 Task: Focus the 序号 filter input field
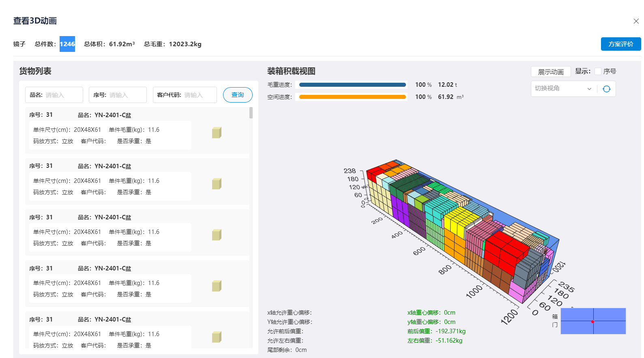click(126, 95)
